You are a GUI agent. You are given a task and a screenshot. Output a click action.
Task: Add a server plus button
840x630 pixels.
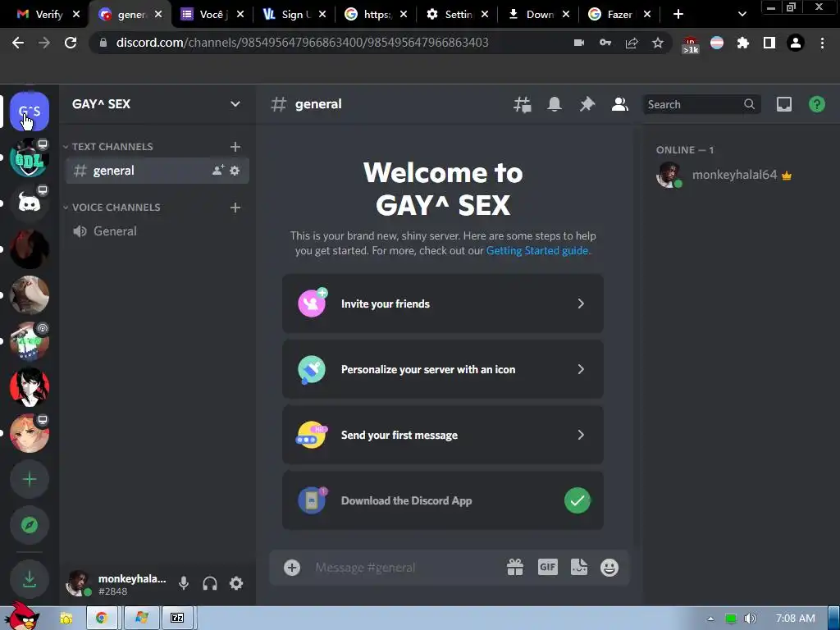tap(30, 479)
